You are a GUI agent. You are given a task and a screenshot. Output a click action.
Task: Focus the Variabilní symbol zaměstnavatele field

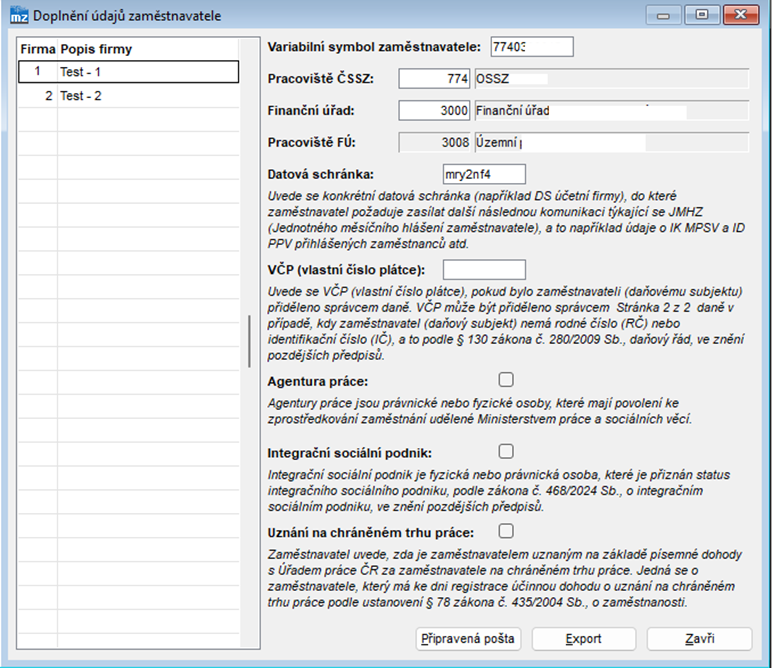[x=532, y=47]
